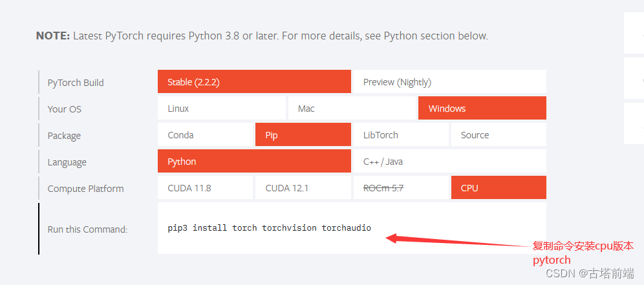Click the Package row label
The width and height of the screenshot is (644, 285).
64,136
